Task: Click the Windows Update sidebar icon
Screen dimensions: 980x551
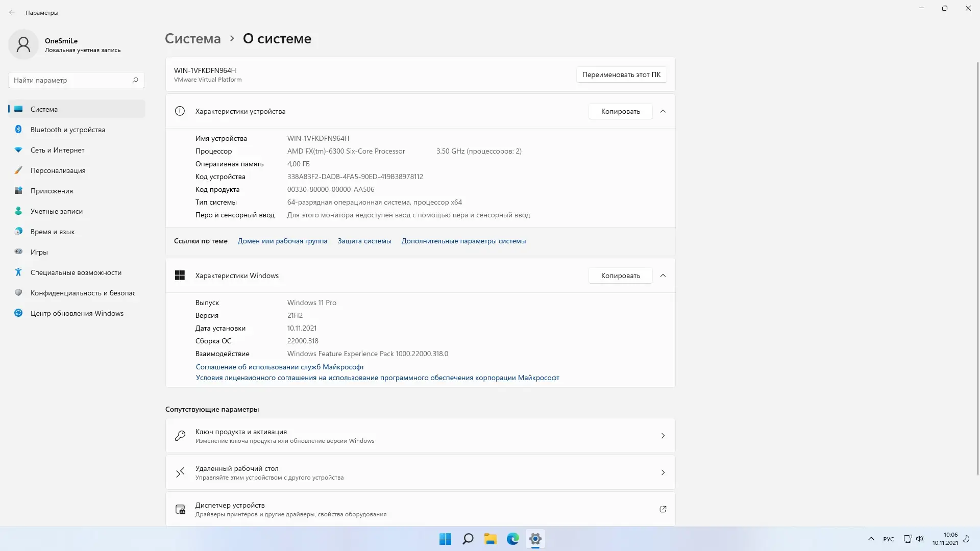Action: click(18, 313)
